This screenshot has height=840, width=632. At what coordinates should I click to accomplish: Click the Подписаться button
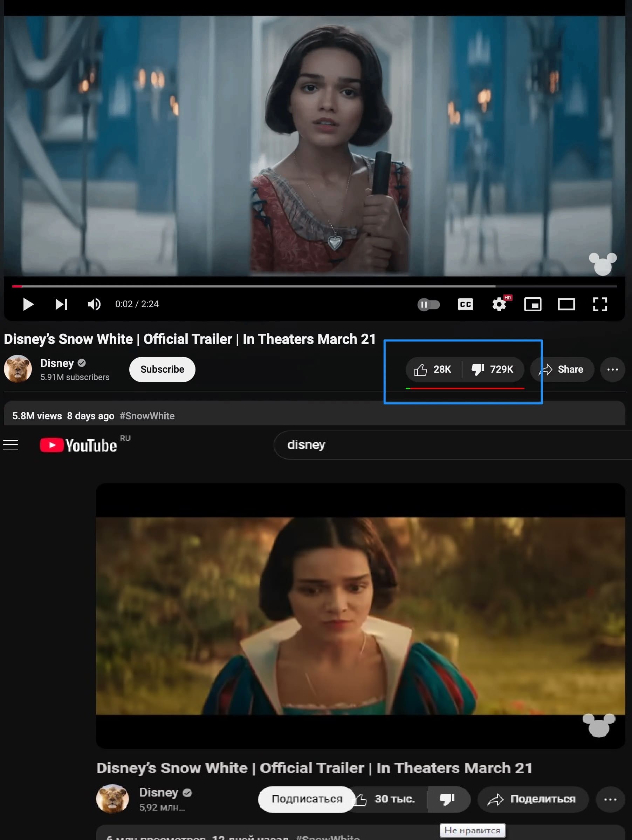point(307,799)
